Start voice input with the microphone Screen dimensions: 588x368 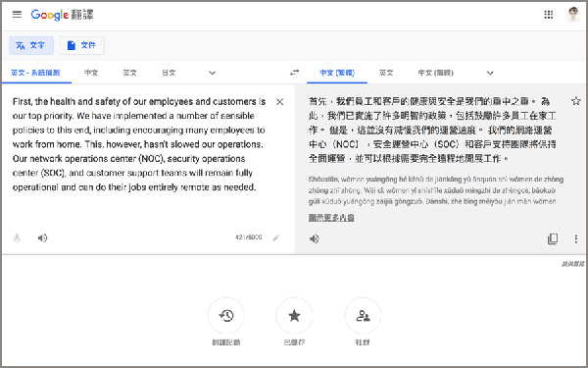17,238
